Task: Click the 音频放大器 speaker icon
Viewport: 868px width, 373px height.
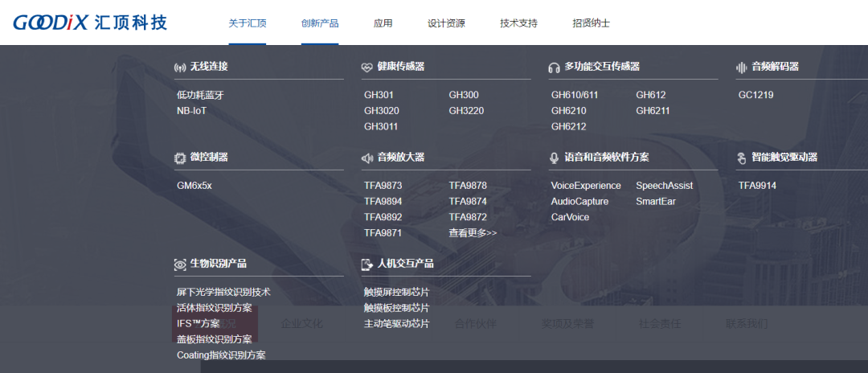Action: (367, 158)
